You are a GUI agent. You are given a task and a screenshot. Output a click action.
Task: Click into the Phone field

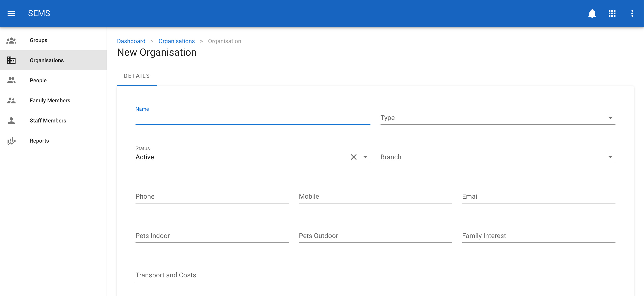[x=212, y=196]
